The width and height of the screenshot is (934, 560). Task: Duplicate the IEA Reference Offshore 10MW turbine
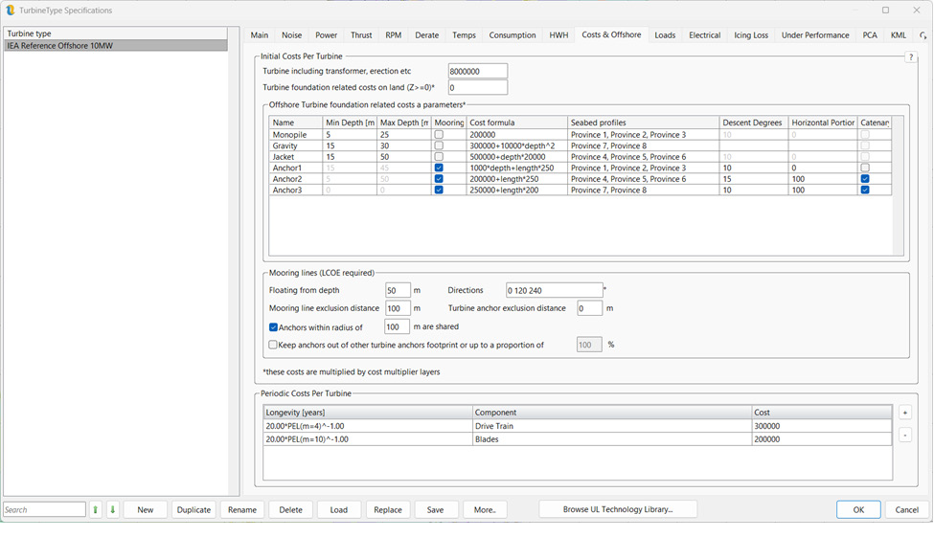(194, 508)
